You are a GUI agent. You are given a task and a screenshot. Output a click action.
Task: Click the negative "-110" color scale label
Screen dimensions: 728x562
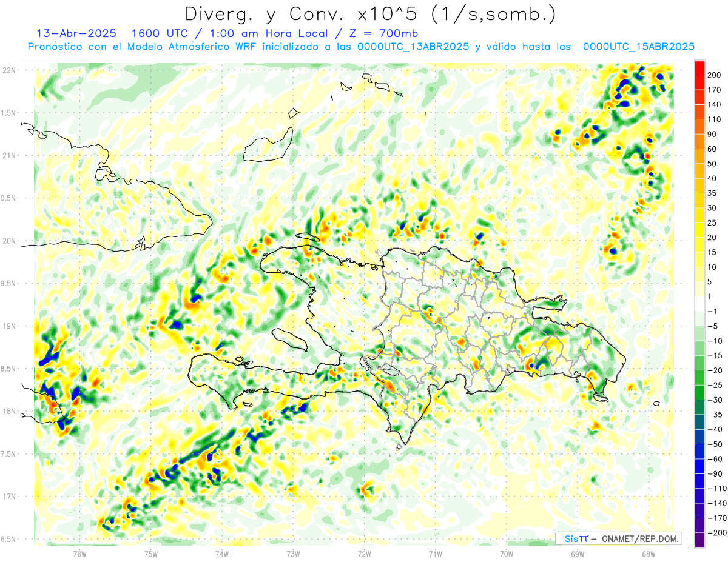click(x=717, y=489)
